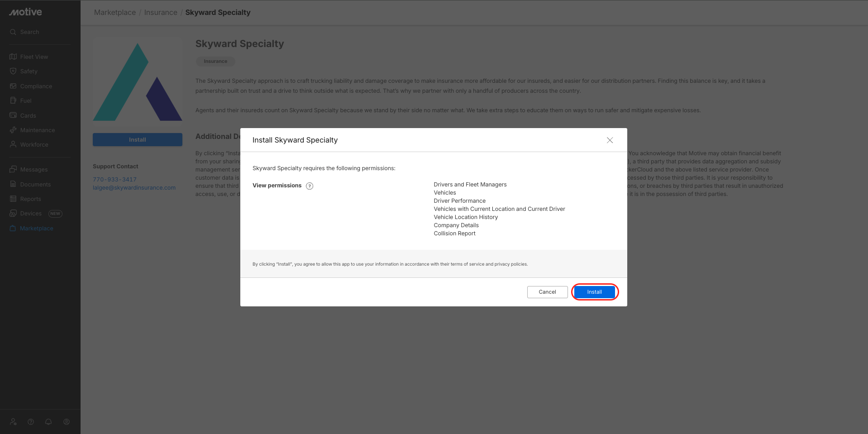
Task: Click the View permissions help icon
Action: tap(310, 186)
